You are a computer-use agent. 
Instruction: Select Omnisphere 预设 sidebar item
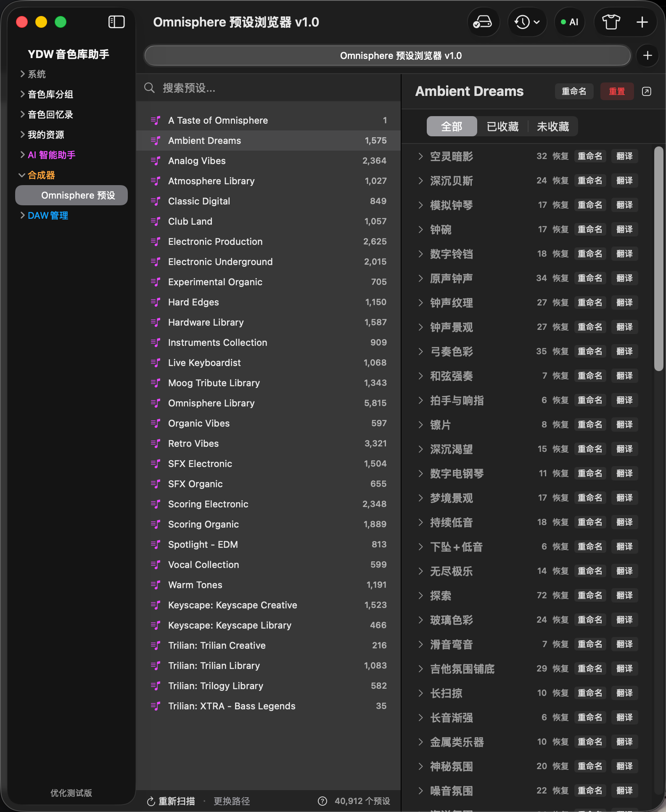click(x=71, y=195)
